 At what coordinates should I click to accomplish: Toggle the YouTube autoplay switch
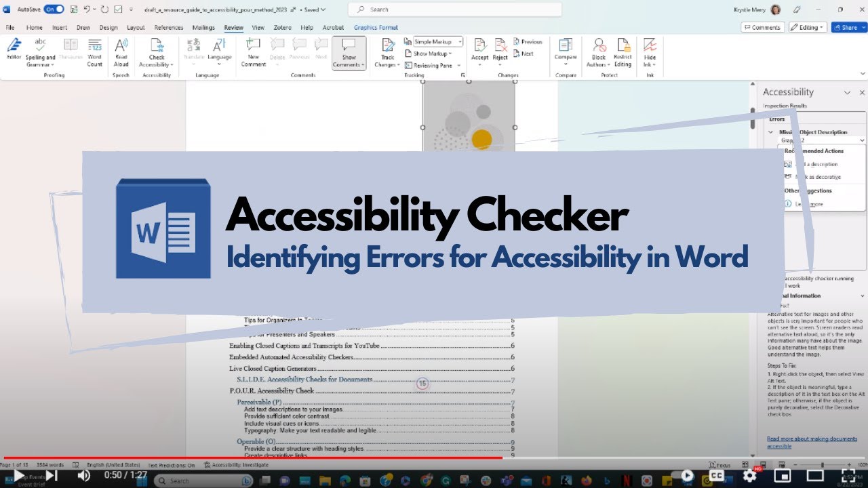click(x=686, y=476)
